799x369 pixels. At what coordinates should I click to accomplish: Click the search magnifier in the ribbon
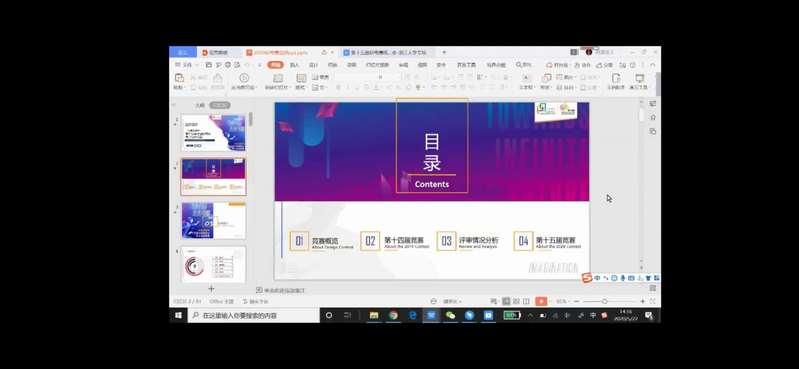coord(519,65)
